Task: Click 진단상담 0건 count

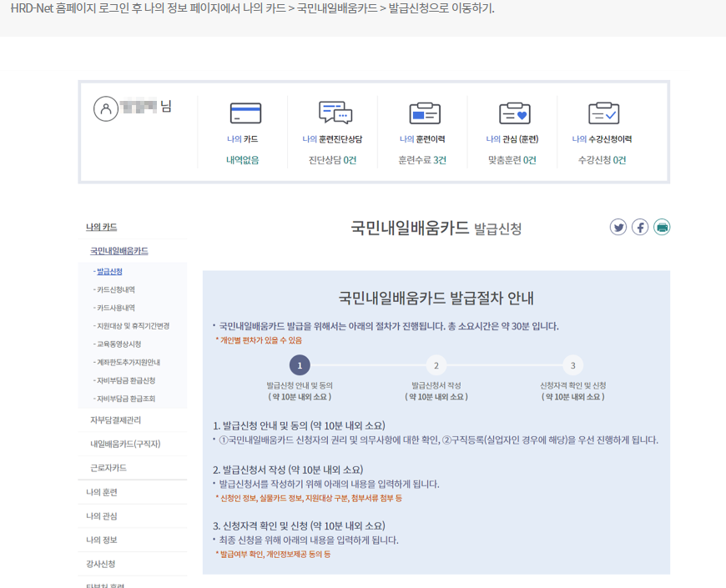Action: [x=332, y=160]
